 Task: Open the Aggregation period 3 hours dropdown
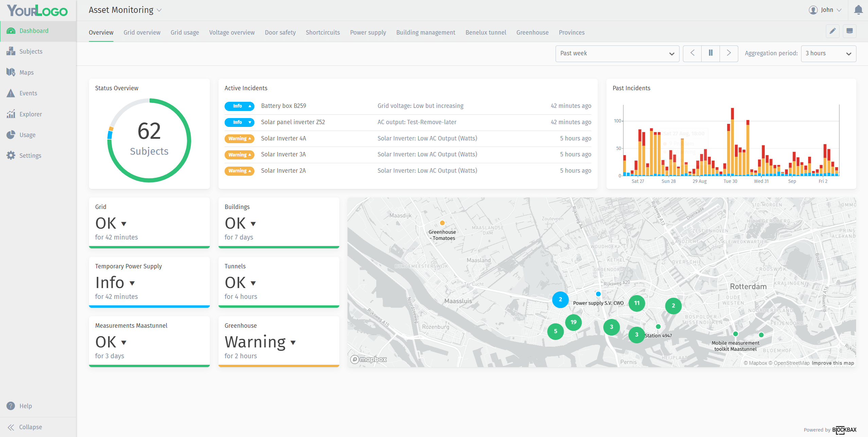[828, 54]
